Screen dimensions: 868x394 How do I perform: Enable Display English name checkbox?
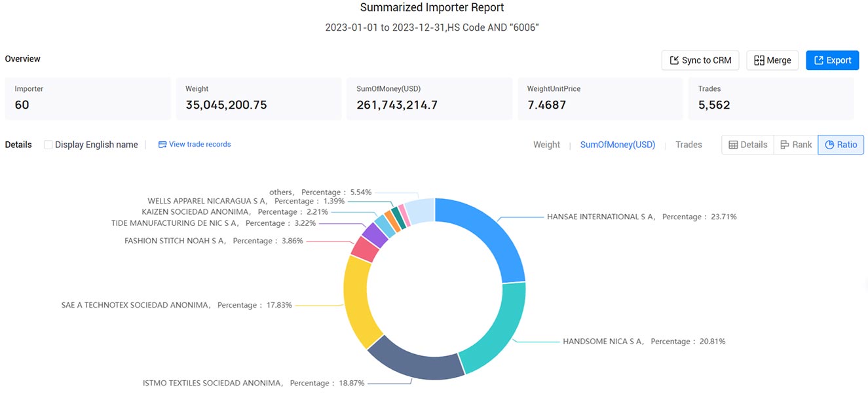(48, 145)
